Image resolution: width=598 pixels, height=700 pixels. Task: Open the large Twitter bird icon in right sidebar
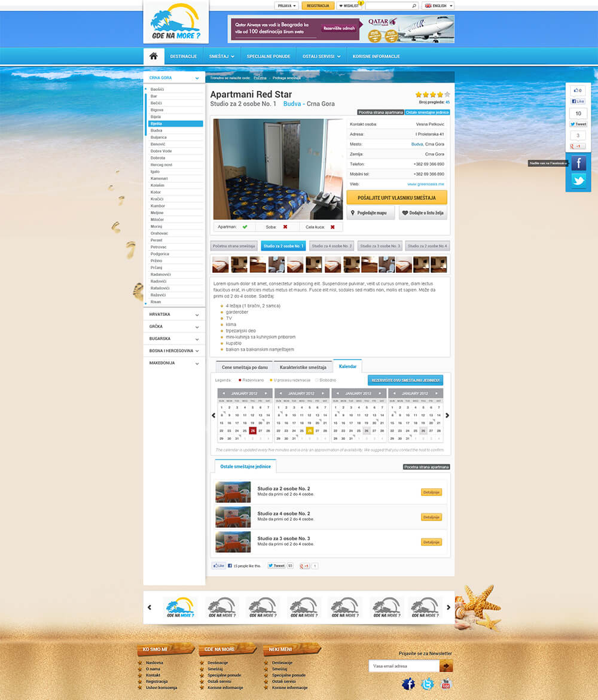tap(578, 181)
